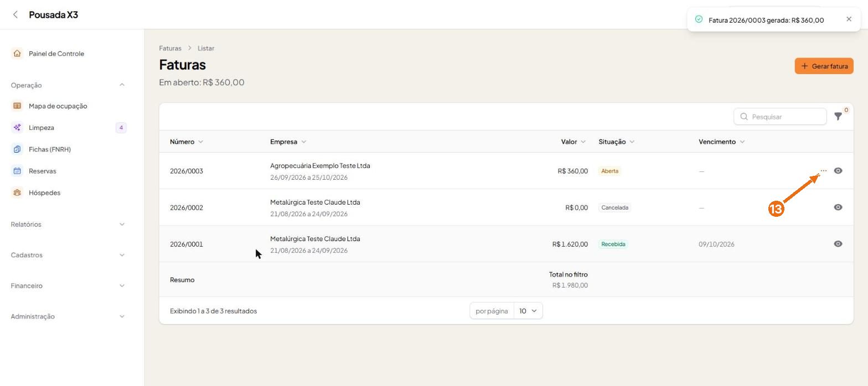Click the Cancelada status badge
This screenshot has width=868, height=386.
click(x=614, y=207)
